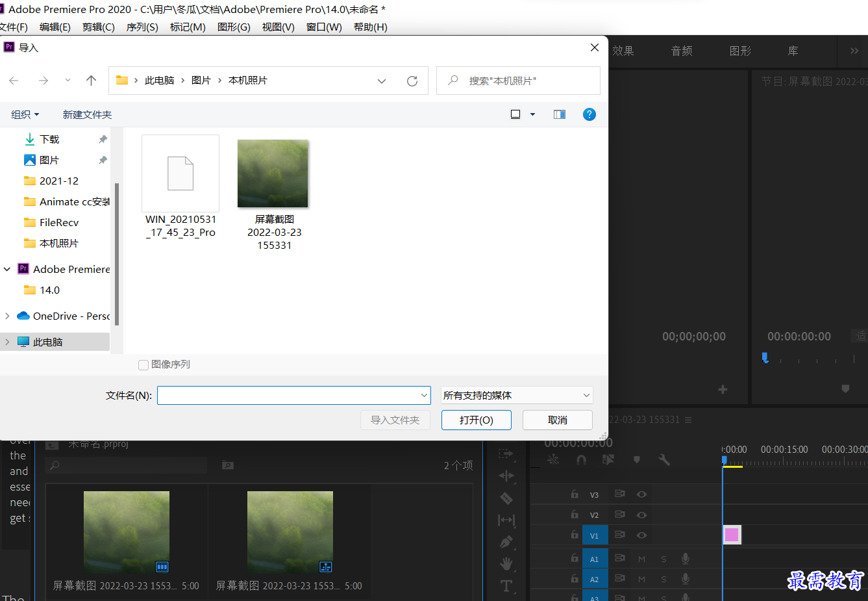This screenshot has height=601, width=868.
Task: Open the 文件(F) menu
Action: [x=14, y=27]
